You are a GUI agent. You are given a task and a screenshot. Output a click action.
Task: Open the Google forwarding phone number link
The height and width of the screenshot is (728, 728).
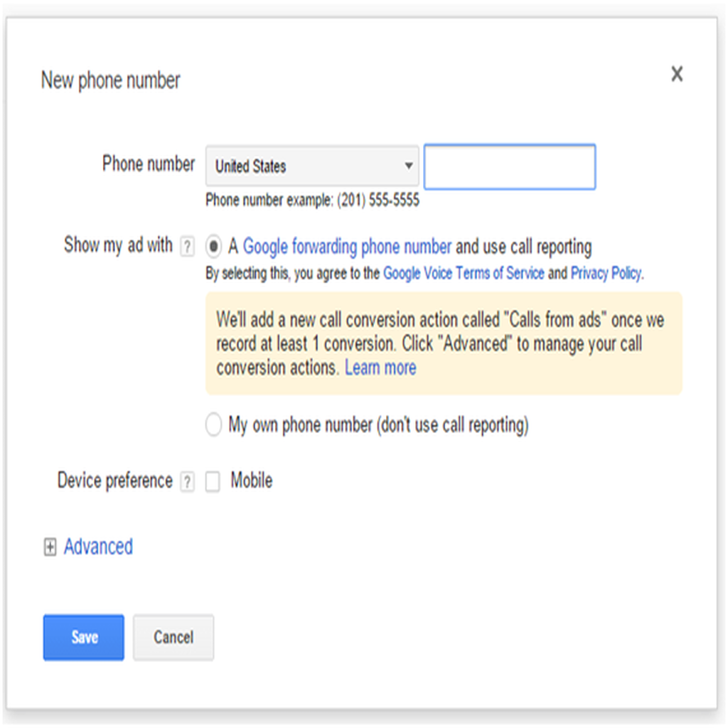coord(347,247)
